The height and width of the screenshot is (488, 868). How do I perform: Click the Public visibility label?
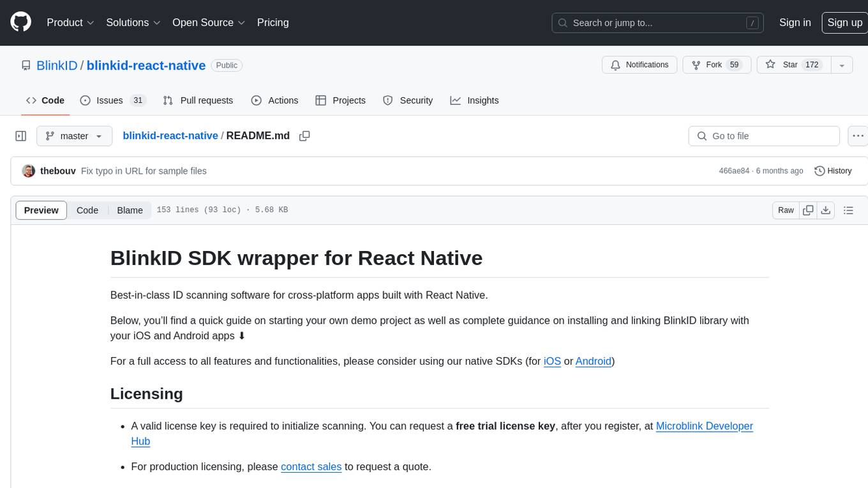(227, 65)
